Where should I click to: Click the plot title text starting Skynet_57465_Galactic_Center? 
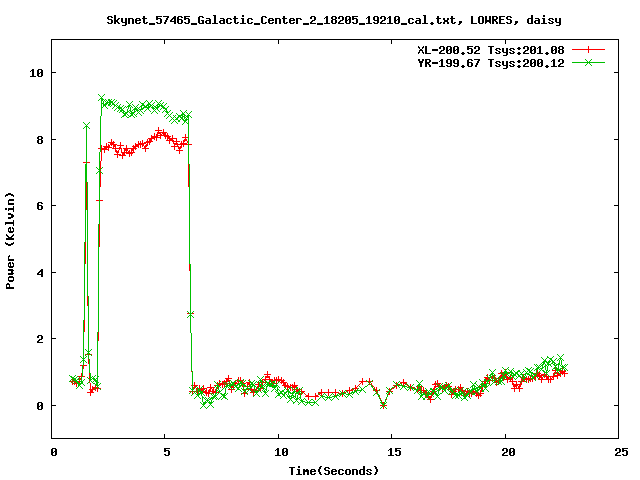[x=334, y=20]
